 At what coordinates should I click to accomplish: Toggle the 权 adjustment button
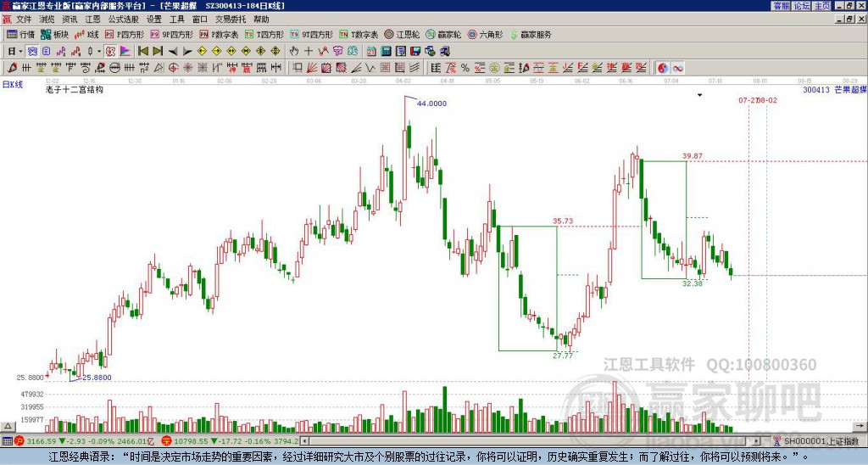point(110,52)
